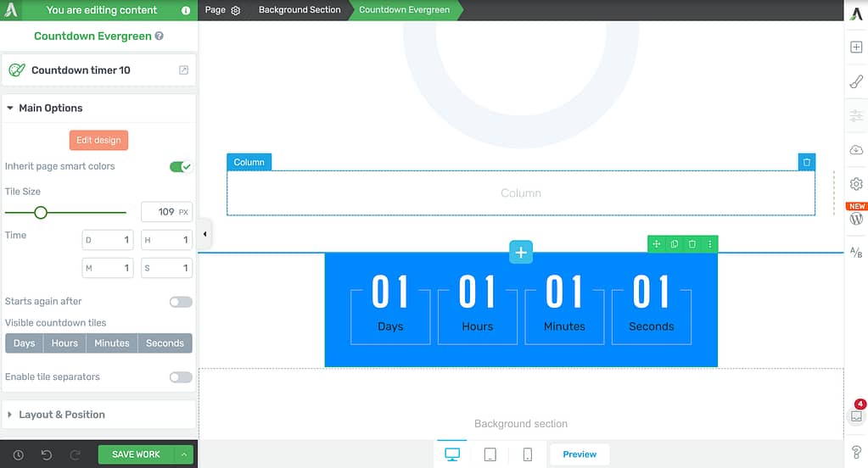Viewport: 868px width, 468px height.
Task: Enable the Starts again after toggle
Action: tap(181, 302)
